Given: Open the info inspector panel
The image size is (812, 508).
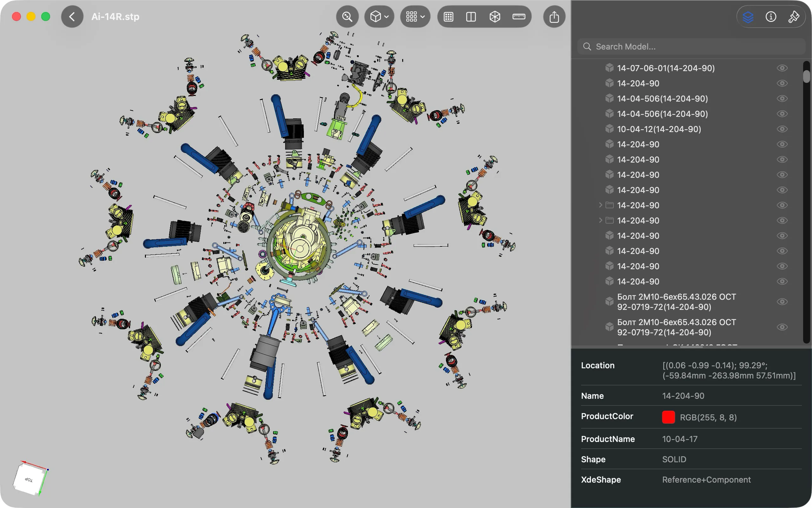Looking at the screenshot, I should [x=771, y=17].
